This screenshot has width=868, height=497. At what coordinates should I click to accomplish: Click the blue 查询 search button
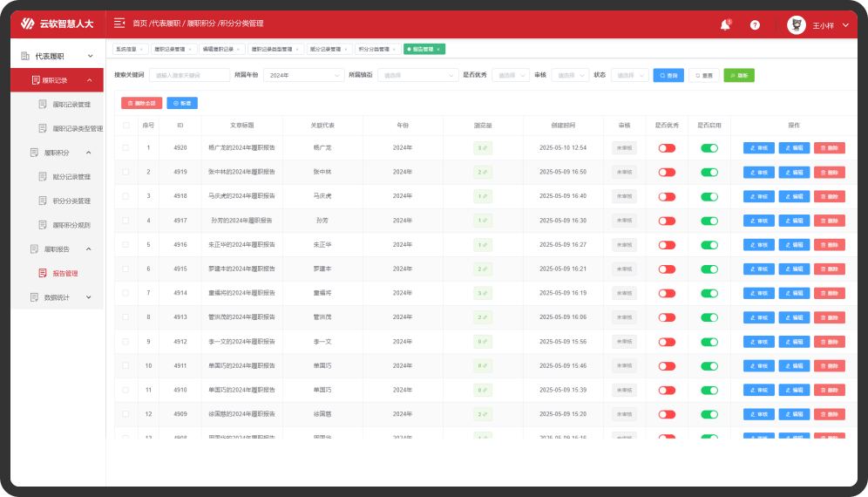668,76
